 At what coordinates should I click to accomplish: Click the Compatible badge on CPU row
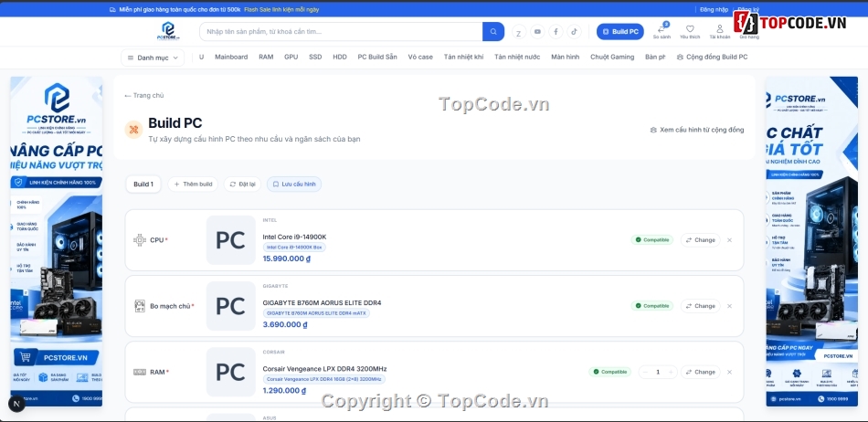click(x=652, y=240)
